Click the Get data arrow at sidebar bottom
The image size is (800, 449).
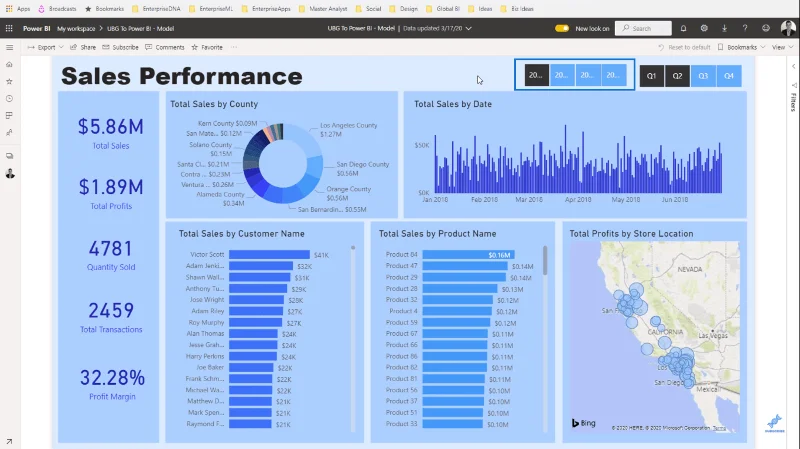click(x=9, y=441)
